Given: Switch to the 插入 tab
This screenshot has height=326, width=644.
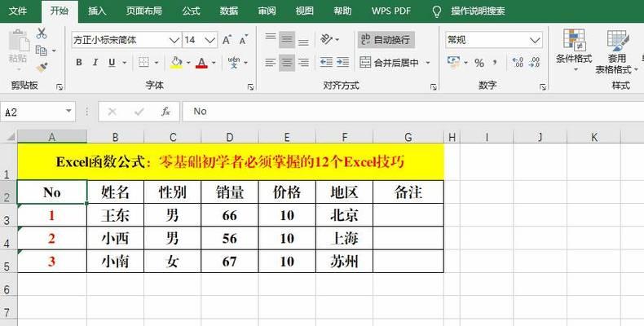Looking at the screenshot, I should [x=97, y=11].
